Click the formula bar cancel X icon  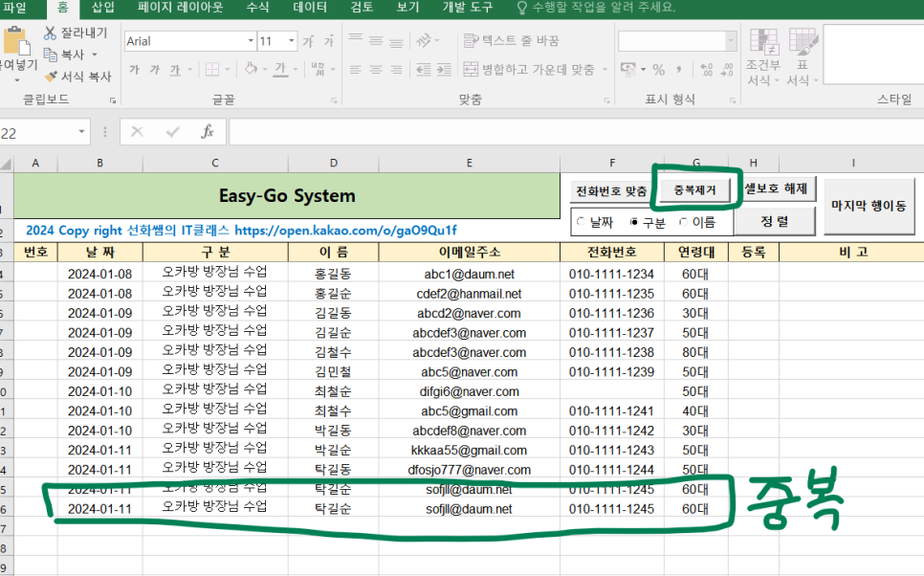point(138,131)
